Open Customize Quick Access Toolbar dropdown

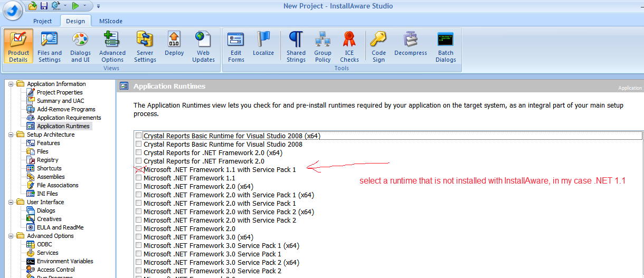coord(98,6)
